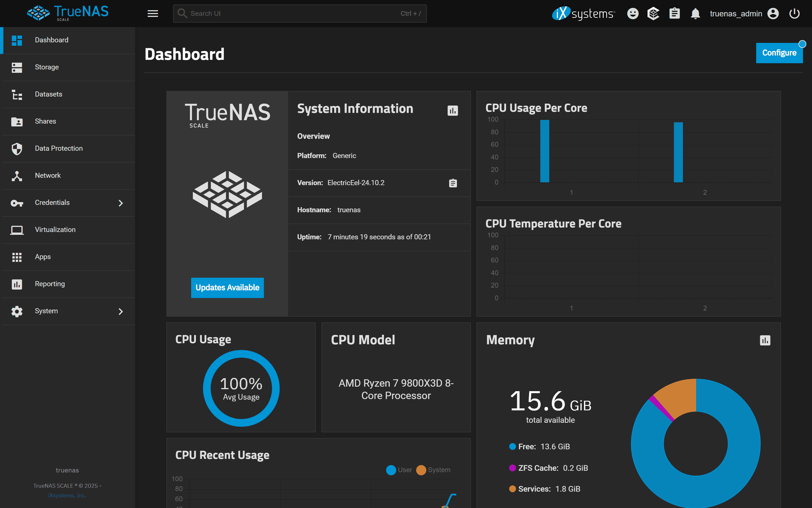Open Datasets from the sidebar
This screenshot has width=812, height=508.
(67, 95)
